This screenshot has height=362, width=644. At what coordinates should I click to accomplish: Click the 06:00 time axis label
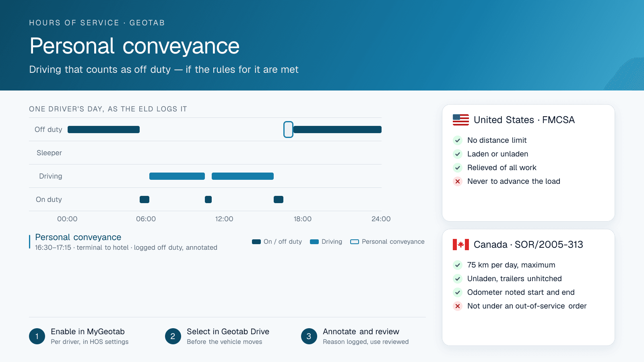[x=146, y=219]
